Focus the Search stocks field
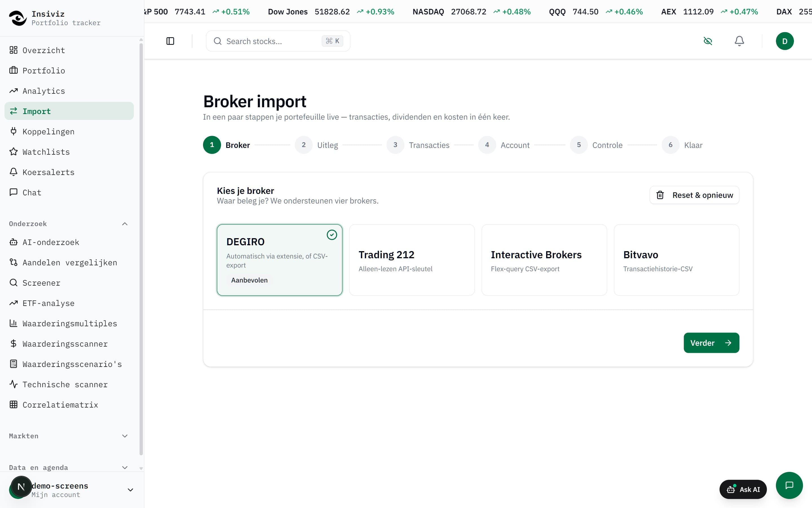 [278, 41]
